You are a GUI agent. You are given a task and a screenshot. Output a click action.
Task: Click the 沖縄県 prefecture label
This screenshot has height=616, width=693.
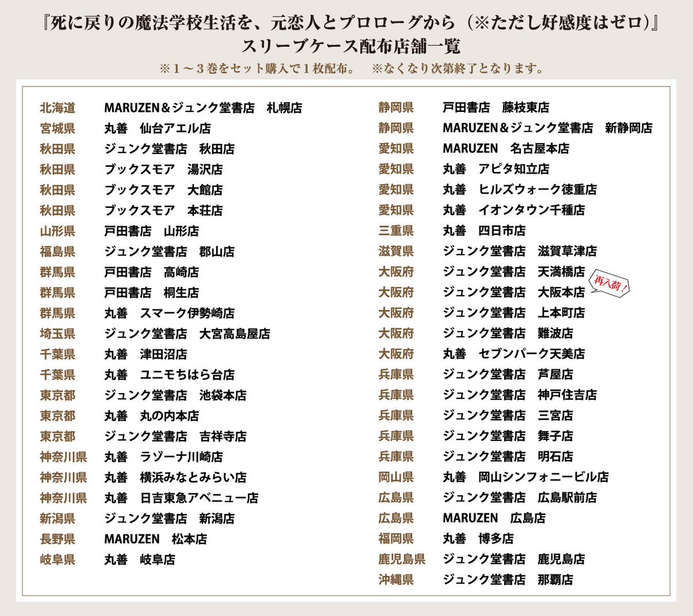click(396, 580)
